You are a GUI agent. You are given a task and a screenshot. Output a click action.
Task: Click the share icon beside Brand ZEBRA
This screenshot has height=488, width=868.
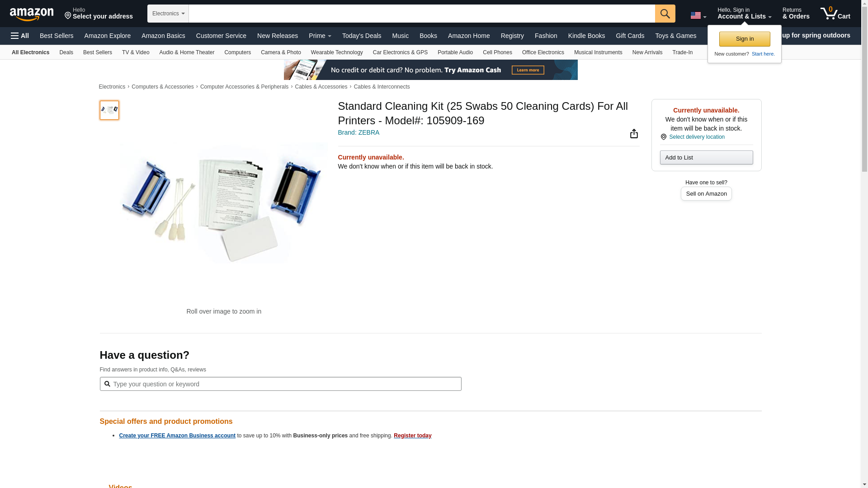click(x=634, y=133)
